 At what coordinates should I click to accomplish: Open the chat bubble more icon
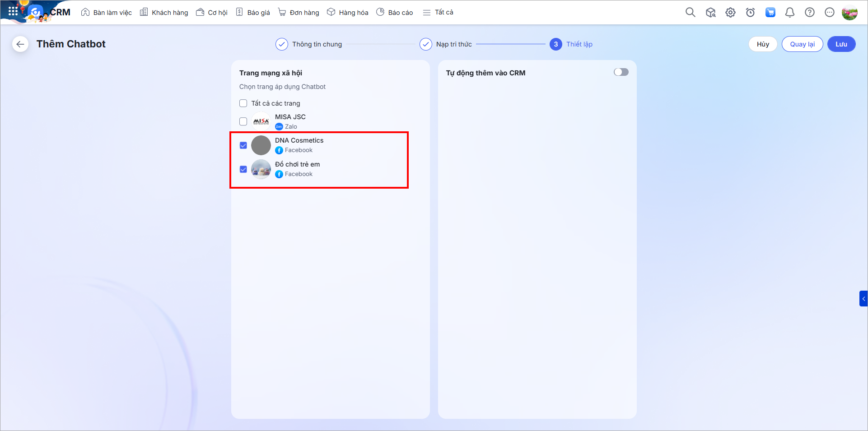pyautogui.click(x=829, y=13)
